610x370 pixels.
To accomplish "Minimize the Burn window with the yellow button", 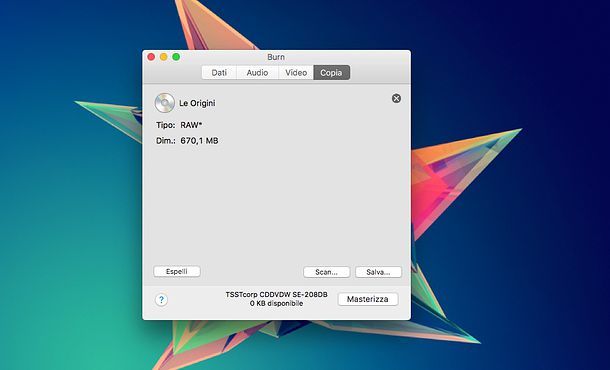I will click(163, 57).
